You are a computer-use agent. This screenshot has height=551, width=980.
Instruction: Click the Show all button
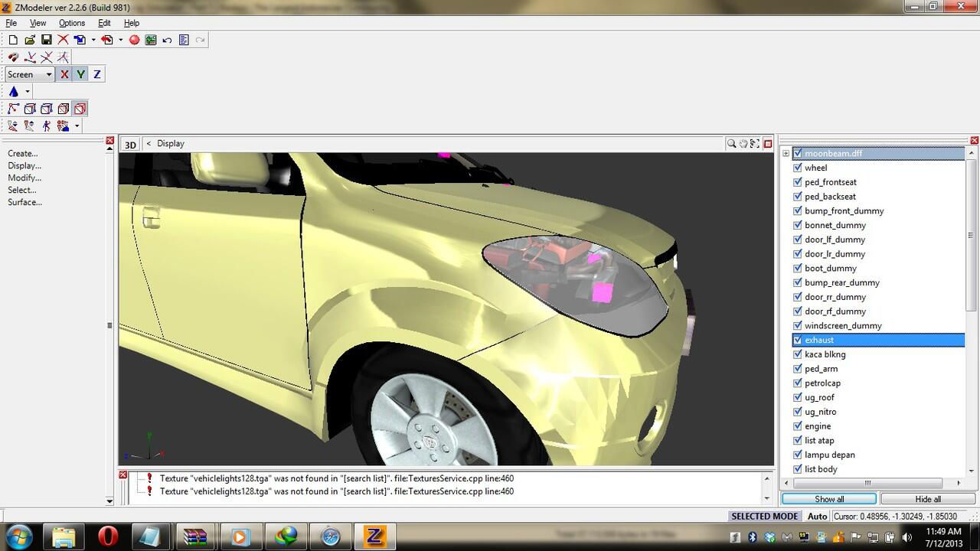pos(829,499)
